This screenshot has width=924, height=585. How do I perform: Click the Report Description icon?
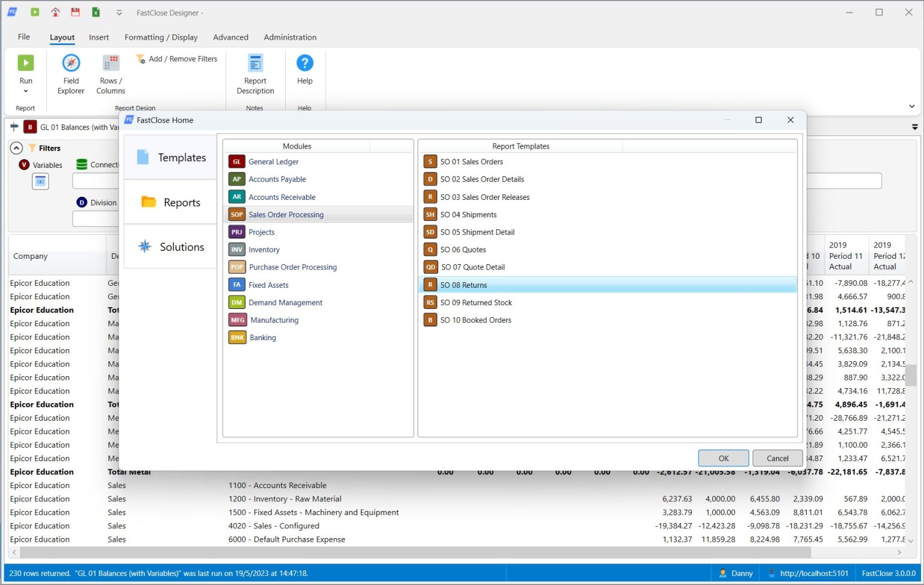255,63
